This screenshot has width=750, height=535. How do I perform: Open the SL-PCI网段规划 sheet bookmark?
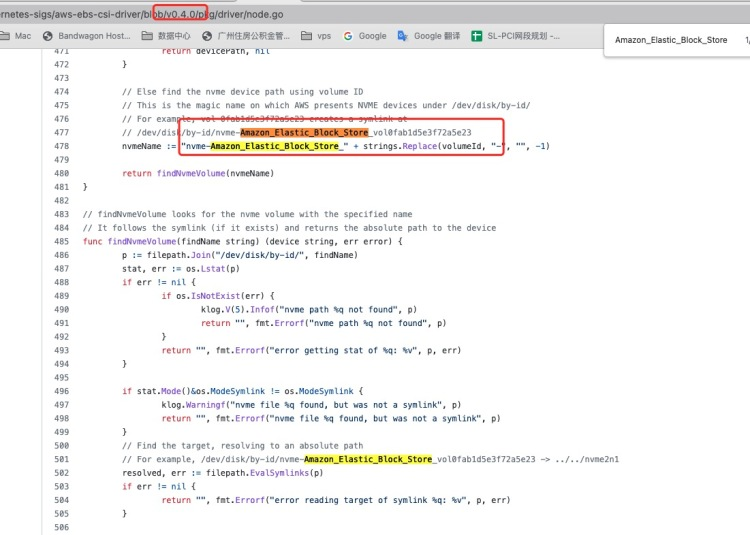(516, 36)
